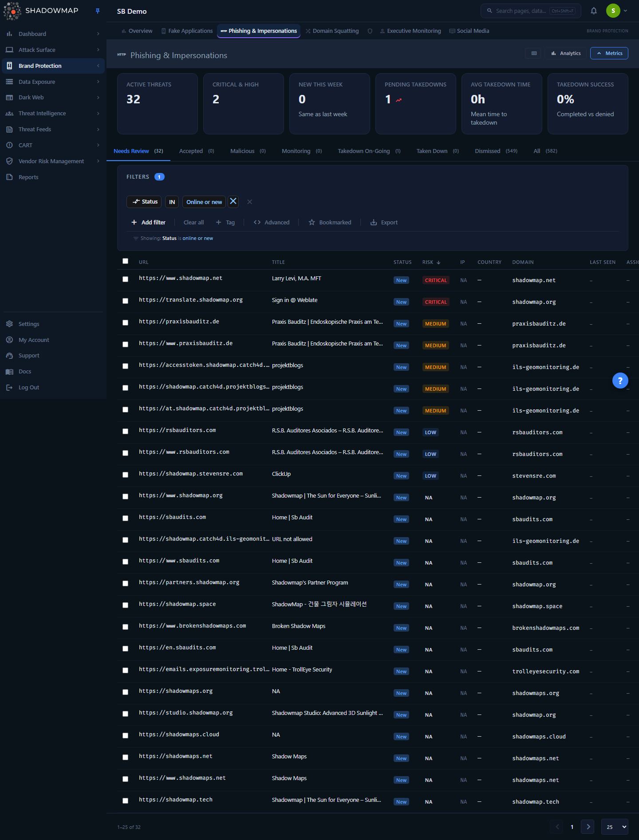Click the Log Out icon

(9, 388)
